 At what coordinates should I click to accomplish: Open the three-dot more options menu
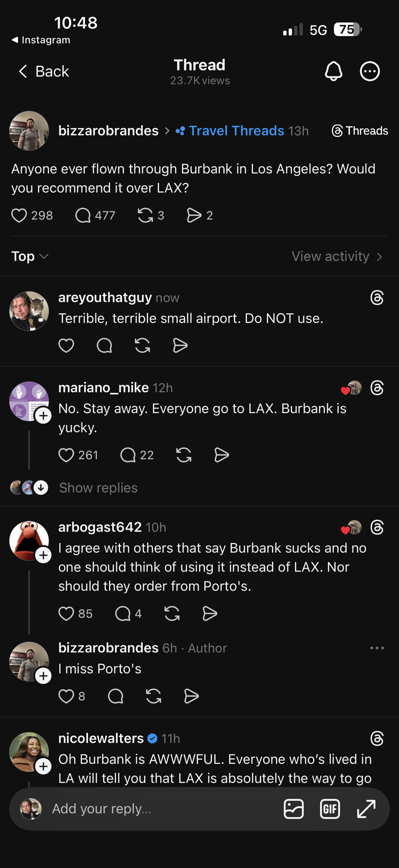tap(370, 71)
